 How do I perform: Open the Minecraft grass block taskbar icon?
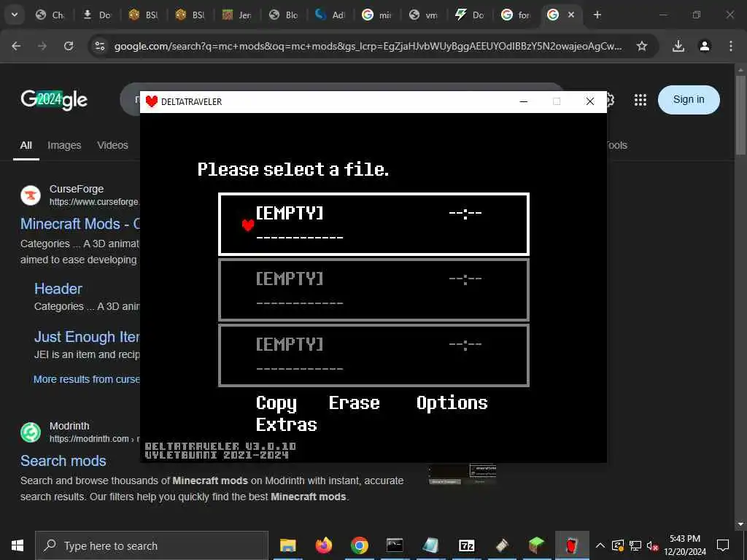[536, 545]
